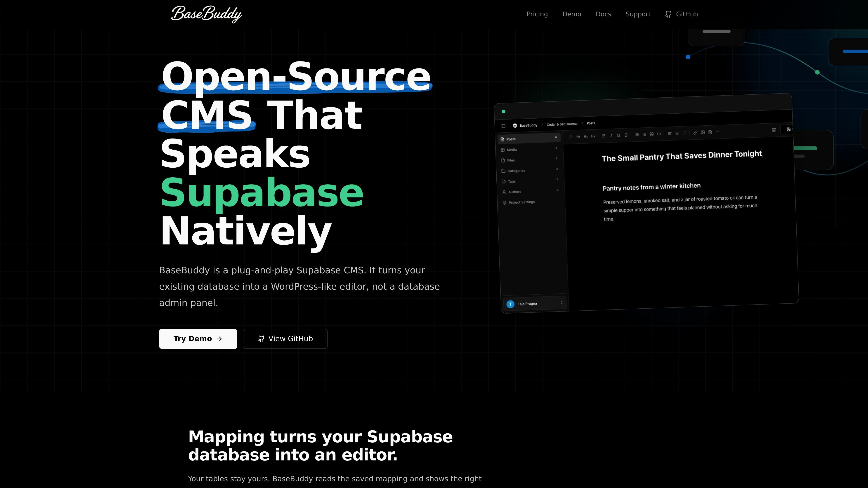Click the Try Demo button
Image resolution: width=868 pixels, height=488 pixels.
198,339
